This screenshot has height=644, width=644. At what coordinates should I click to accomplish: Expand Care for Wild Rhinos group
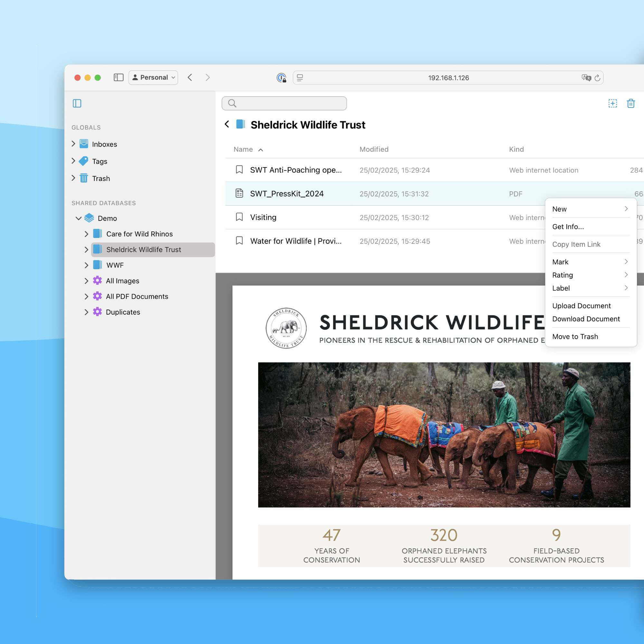pyautogui.click(x=86, y=234)
